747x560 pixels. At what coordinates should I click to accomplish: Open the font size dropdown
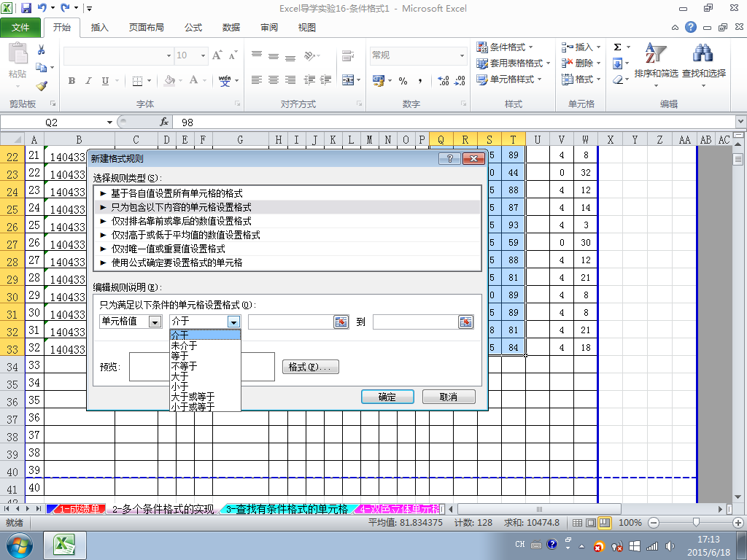pyautogui.click(x=203, y=55)
